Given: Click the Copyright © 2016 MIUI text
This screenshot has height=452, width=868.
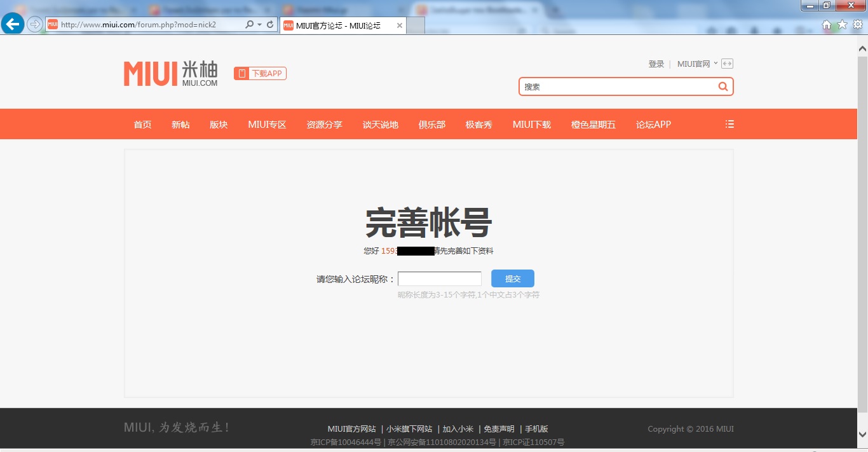Looking at the screenshot, I should pos(691,429).
